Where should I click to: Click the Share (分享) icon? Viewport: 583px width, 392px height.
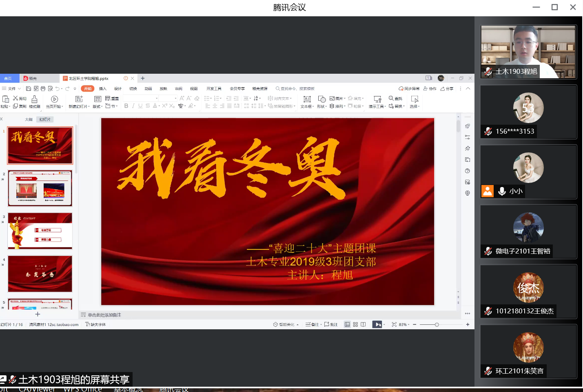(447, 88)
